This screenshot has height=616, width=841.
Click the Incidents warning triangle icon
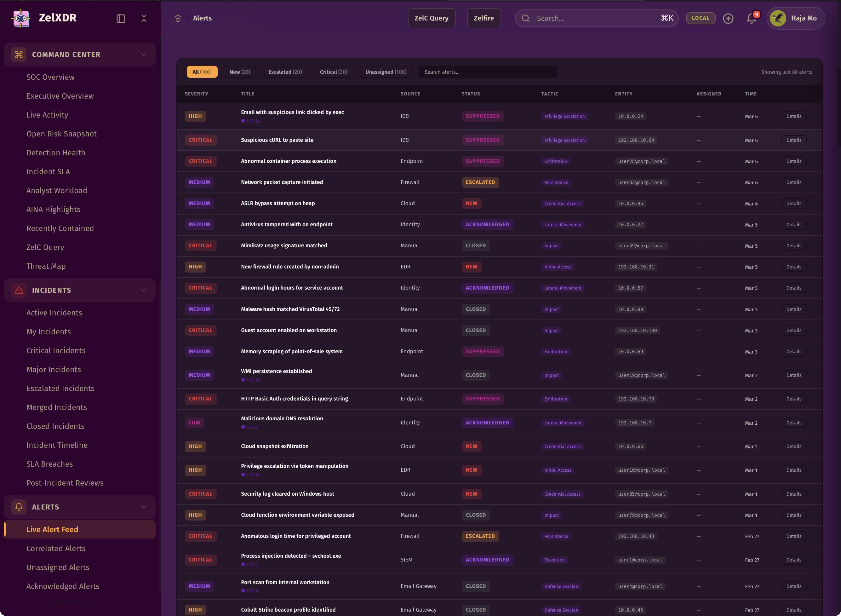point(19,290)
